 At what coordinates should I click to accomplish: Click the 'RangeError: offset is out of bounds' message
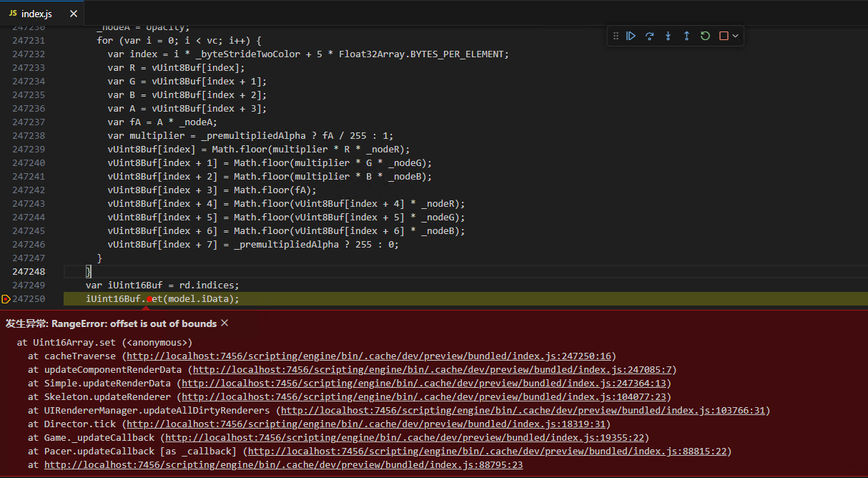[134, 323]
